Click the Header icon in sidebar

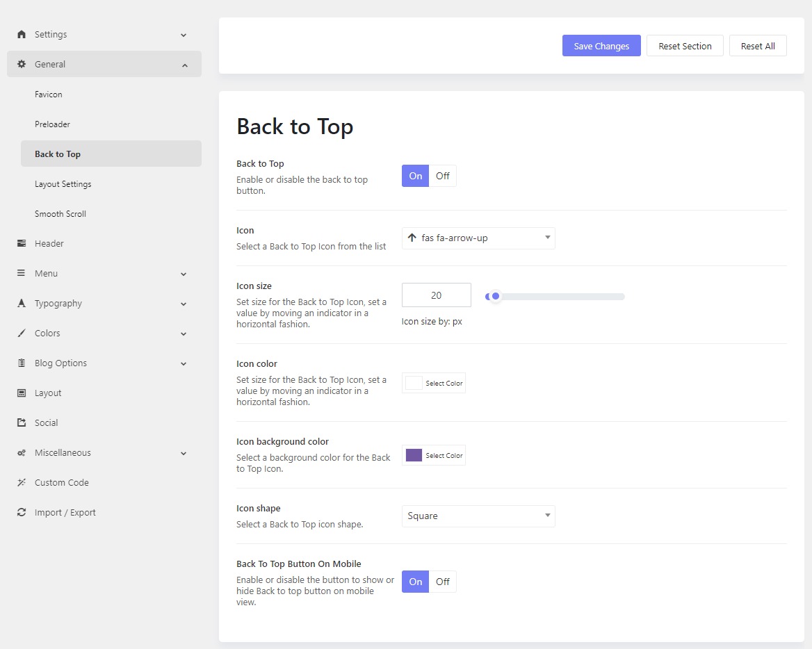22,243
